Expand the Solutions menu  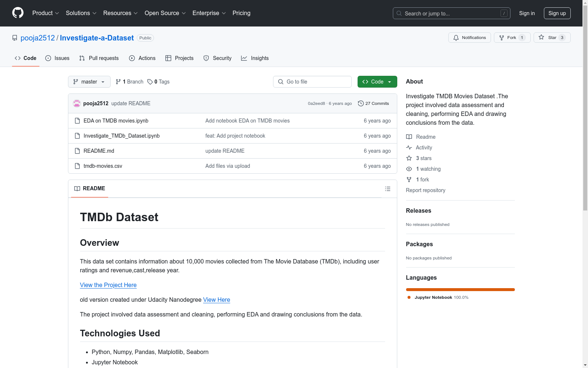tap(81, 13)
